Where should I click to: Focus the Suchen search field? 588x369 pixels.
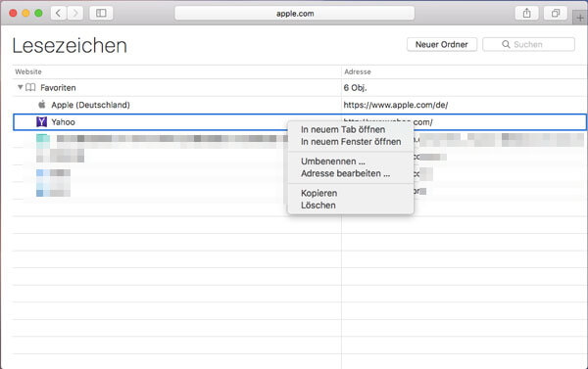(x=529, y=44)
